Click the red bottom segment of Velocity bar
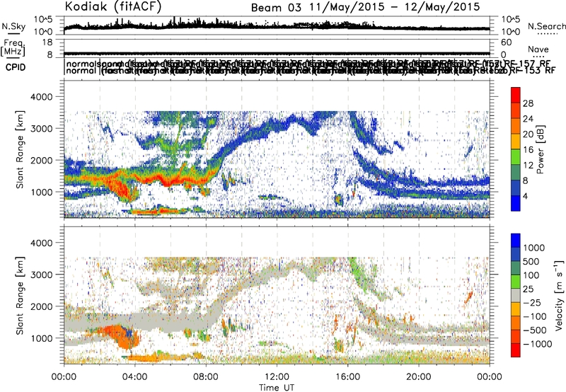 [x=516, y=350]
